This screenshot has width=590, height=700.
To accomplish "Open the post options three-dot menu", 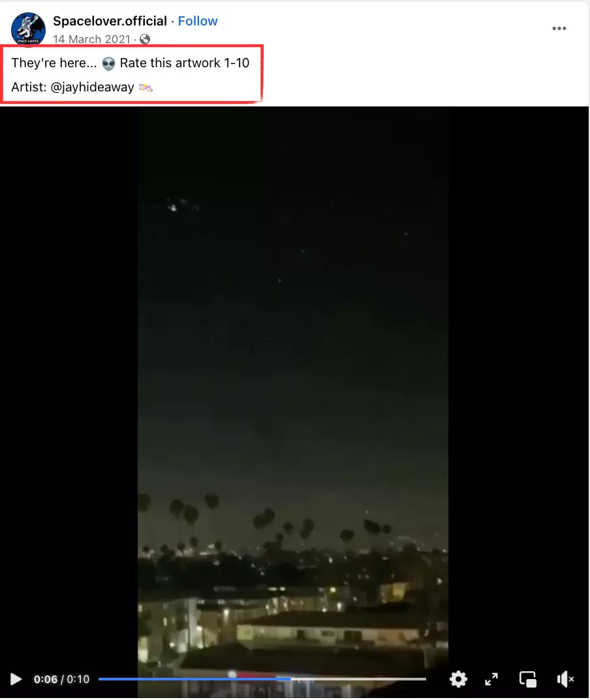I will [x=559, y=28].
